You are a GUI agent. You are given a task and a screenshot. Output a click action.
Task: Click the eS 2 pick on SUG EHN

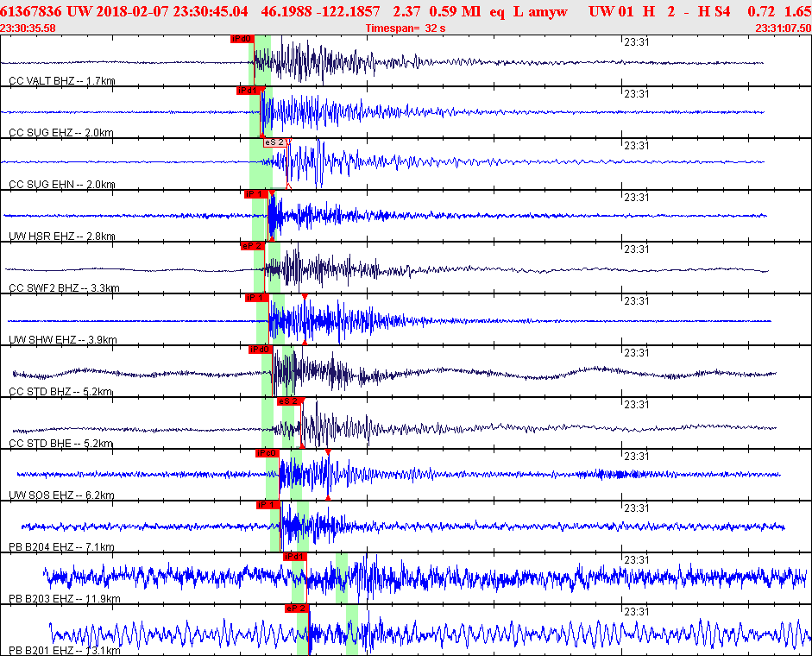[x=274, y=142]
